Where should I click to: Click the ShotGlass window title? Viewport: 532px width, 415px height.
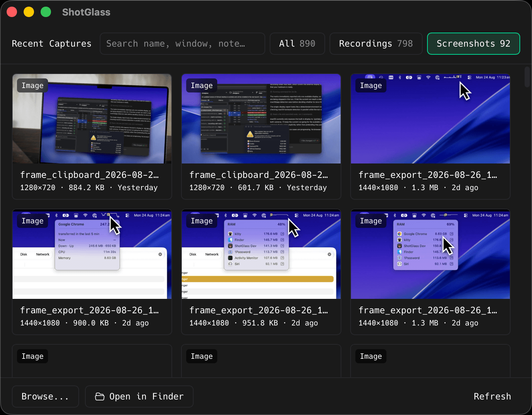coord(86,12)
